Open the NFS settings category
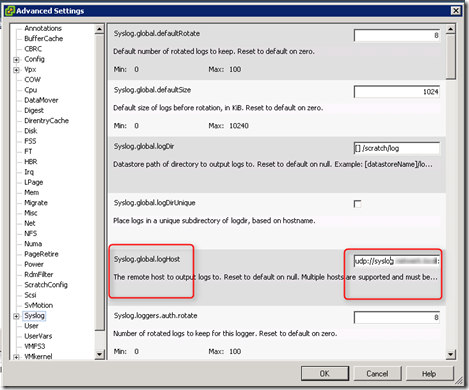 31,233
